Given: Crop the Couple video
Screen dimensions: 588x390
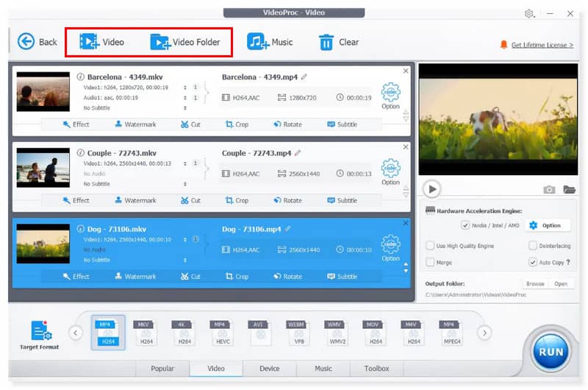Looking at the screenshot, I should [x=237, y=200].
